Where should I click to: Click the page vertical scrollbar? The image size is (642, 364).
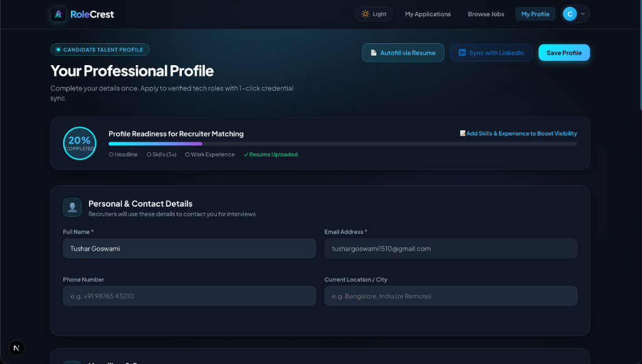click(640, 55)
